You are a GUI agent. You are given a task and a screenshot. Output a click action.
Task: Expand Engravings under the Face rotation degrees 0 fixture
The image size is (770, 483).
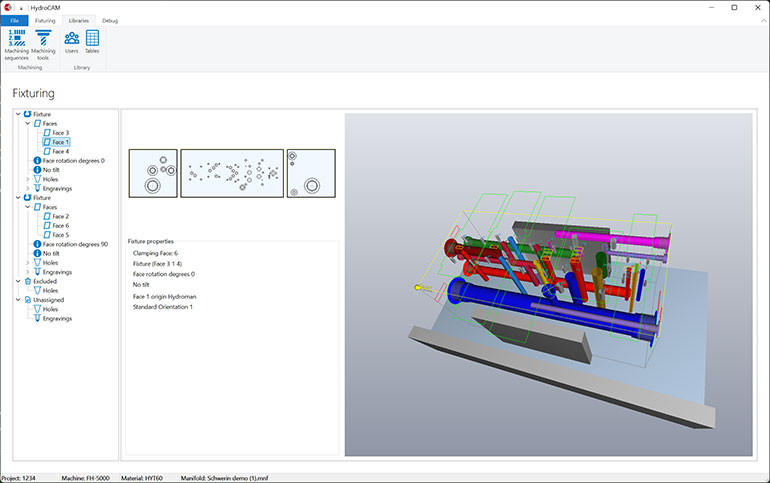[x=28, y=188]
